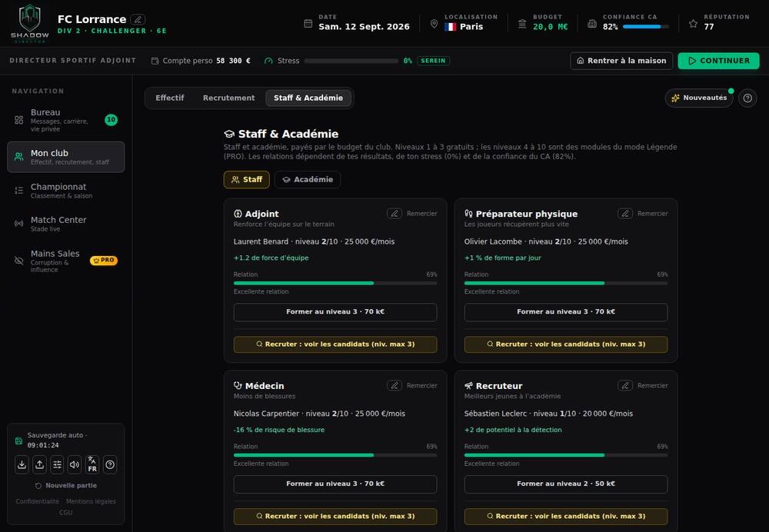Select the Staff & Académie tab

coord(308,98)
